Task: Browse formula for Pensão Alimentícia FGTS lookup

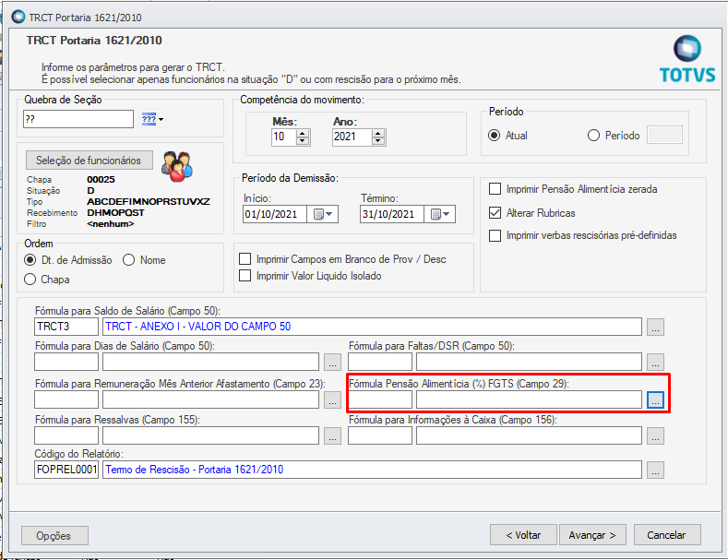Action: click(x=655, y=399)
